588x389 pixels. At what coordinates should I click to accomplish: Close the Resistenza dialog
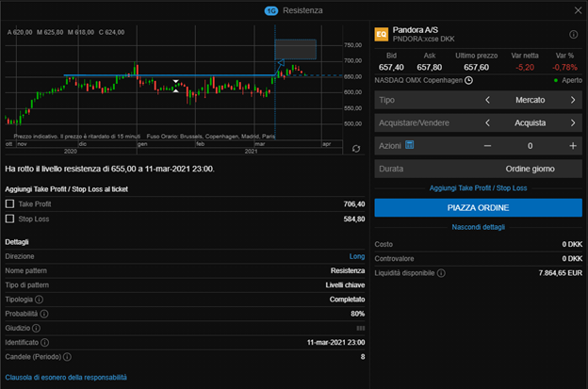click(x=578, y=10)
